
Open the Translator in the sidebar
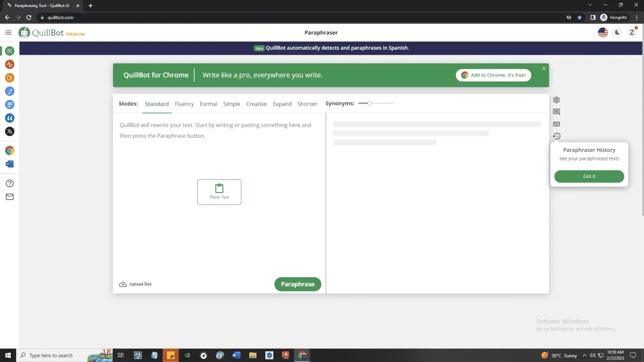point(10,131)
